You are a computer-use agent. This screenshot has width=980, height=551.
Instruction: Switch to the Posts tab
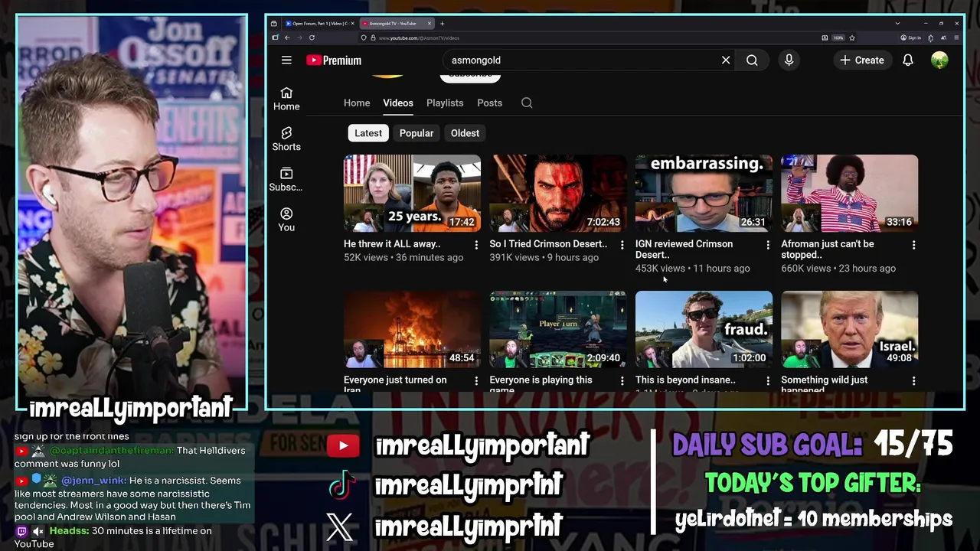[x=490, y=103]
